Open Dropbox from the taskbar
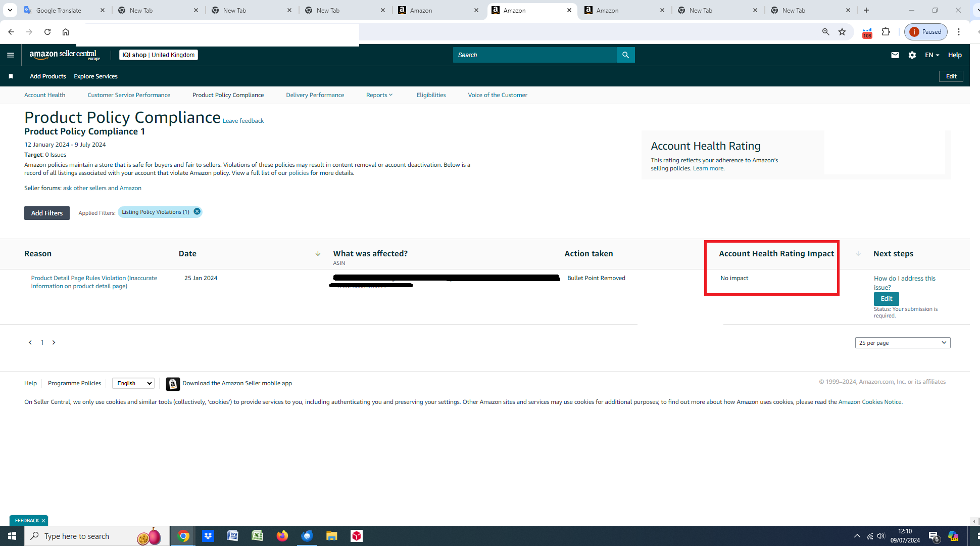The image size is (980, 546). [x=208, y=536]
